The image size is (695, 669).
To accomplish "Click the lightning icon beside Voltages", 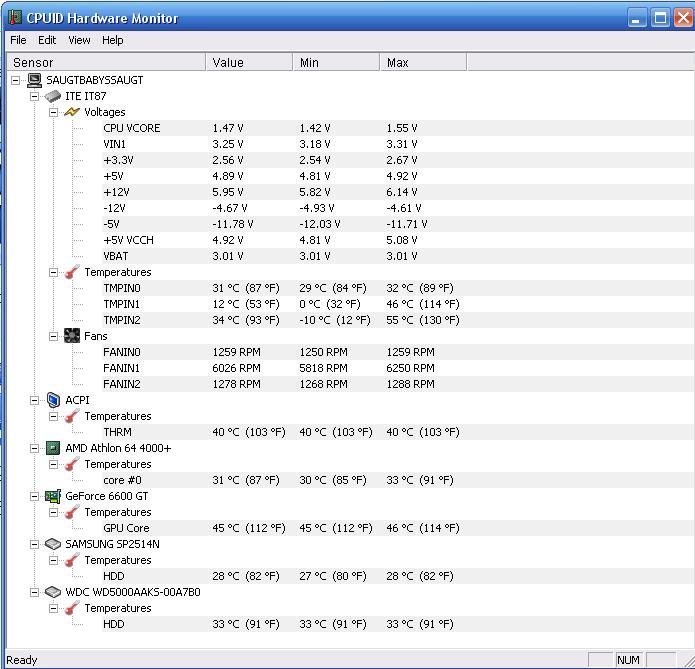I will click(72, 112).
